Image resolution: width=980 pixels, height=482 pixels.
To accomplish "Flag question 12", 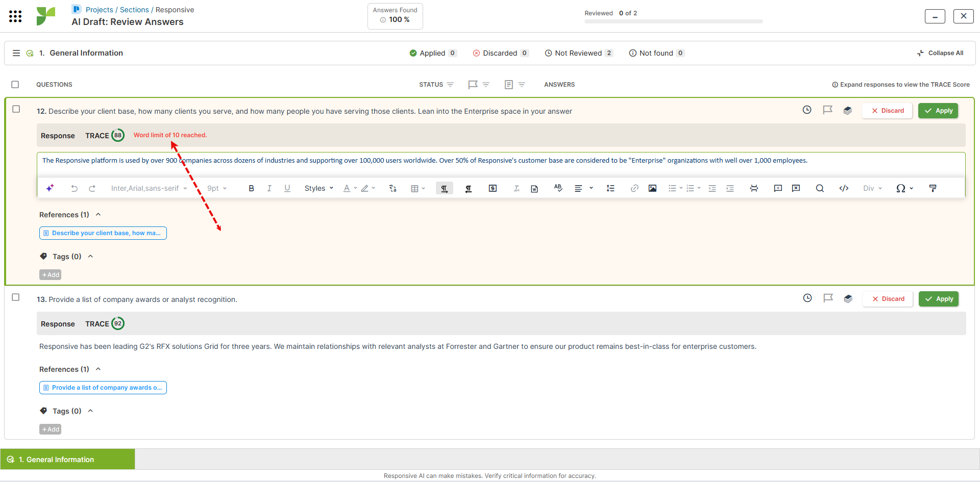I will coord(827,110).
